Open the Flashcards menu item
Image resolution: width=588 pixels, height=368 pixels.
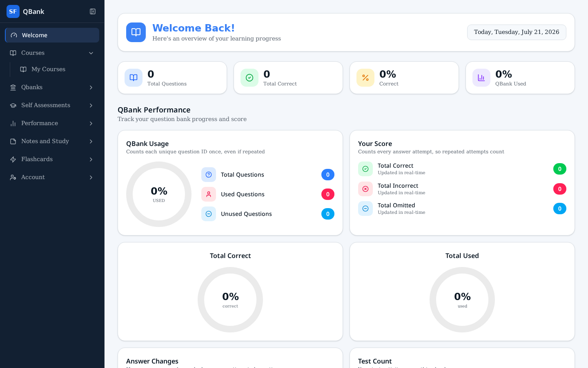coord(52,159)
